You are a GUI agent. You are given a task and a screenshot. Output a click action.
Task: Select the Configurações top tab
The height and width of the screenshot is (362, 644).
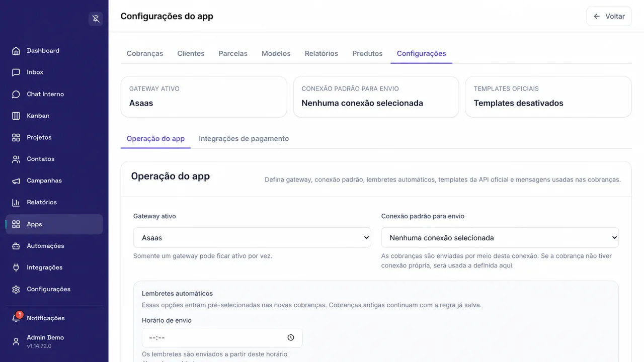[422, 53]
